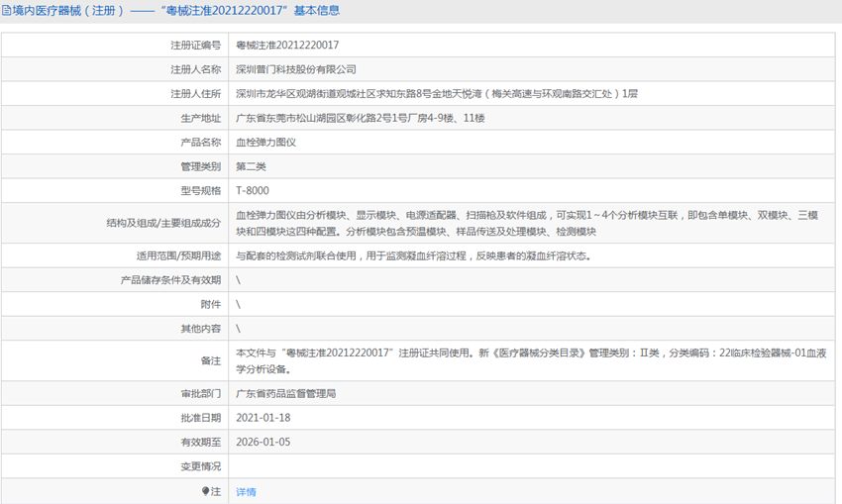Screen dimensions: 842x504
Task: Click the 备注 label
Action: [210, 360]
